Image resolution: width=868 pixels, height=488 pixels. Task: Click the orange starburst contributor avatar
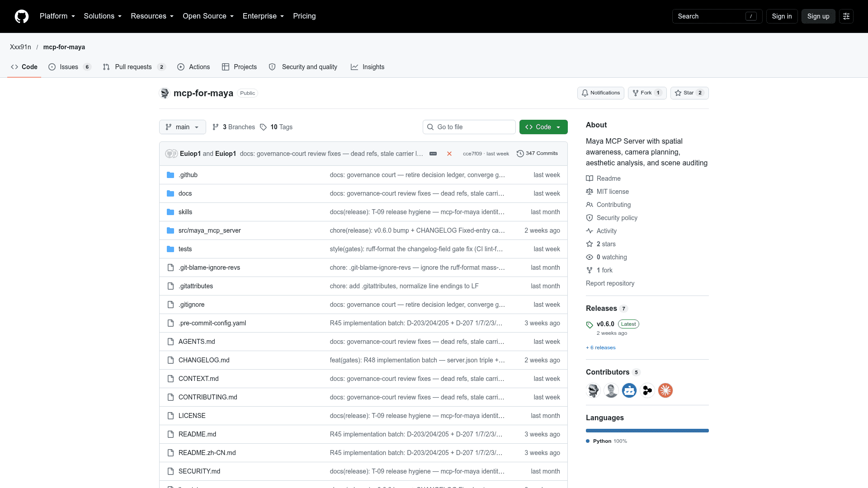click(665, 390)
